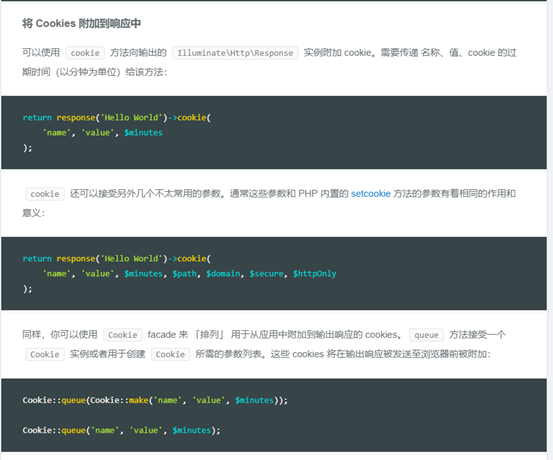Click $minutes in the first code block

143,133
